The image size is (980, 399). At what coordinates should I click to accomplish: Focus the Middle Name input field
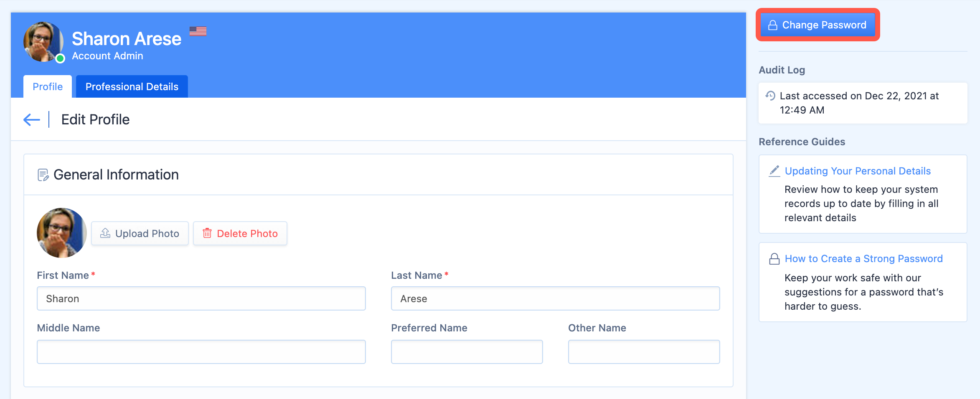201,352
